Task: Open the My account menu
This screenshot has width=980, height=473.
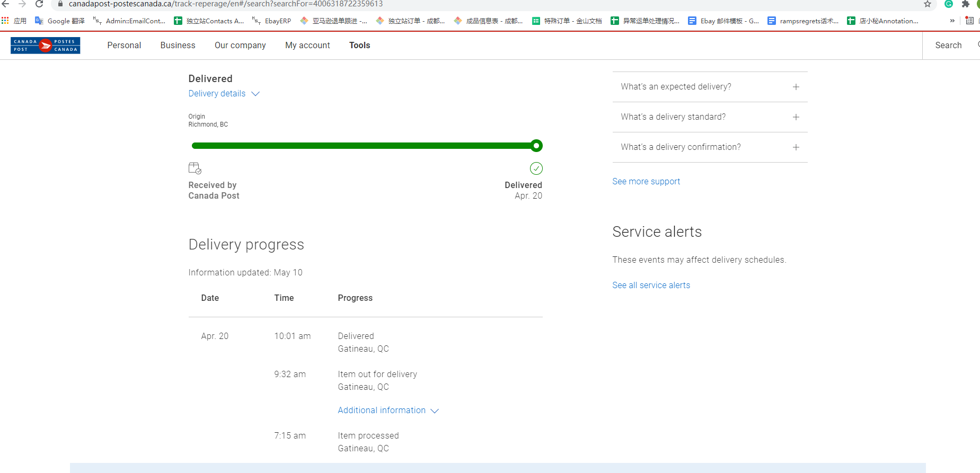Action: click(x=307, y=46)
